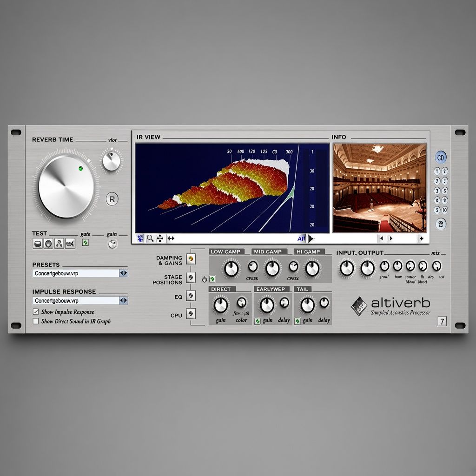This screenshot has width=476, height=476.
Task: Click the Tail gain knob
Action: pos(308,305)
